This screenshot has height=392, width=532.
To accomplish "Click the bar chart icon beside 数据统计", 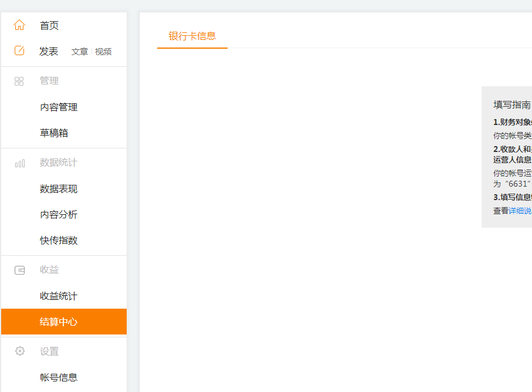I will (x=19, y=163).
